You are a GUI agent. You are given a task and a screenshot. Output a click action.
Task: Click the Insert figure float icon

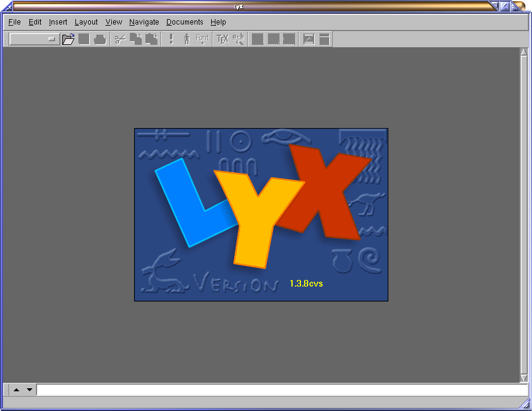[309, 39]
